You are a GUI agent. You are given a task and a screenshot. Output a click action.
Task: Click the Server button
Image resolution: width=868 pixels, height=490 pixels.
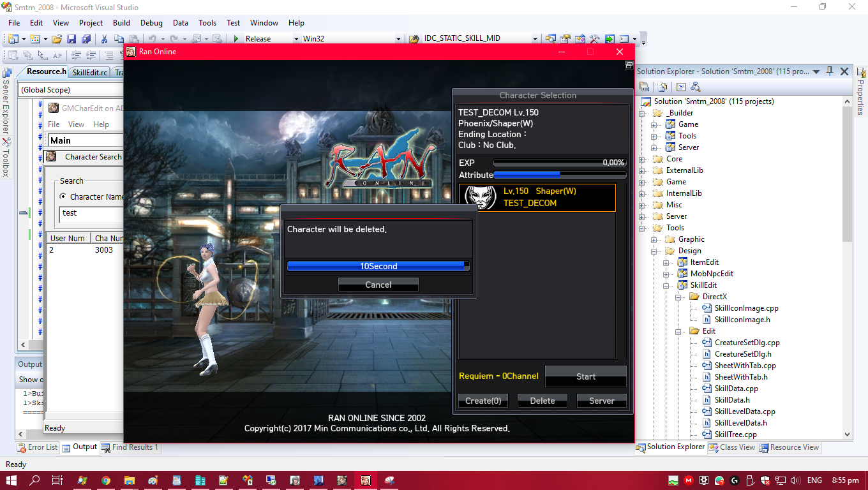(x=602, y=401)
